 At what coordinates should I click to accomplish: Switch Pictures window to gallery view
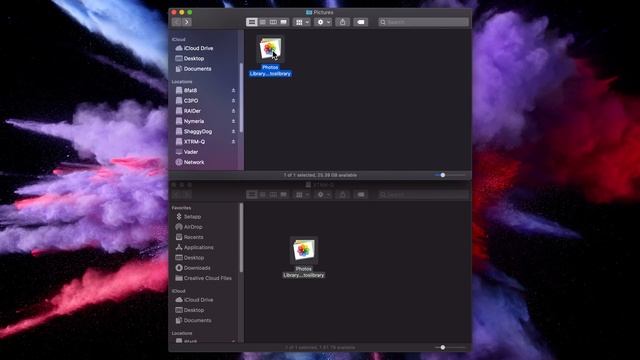click(x=284, y=22)
